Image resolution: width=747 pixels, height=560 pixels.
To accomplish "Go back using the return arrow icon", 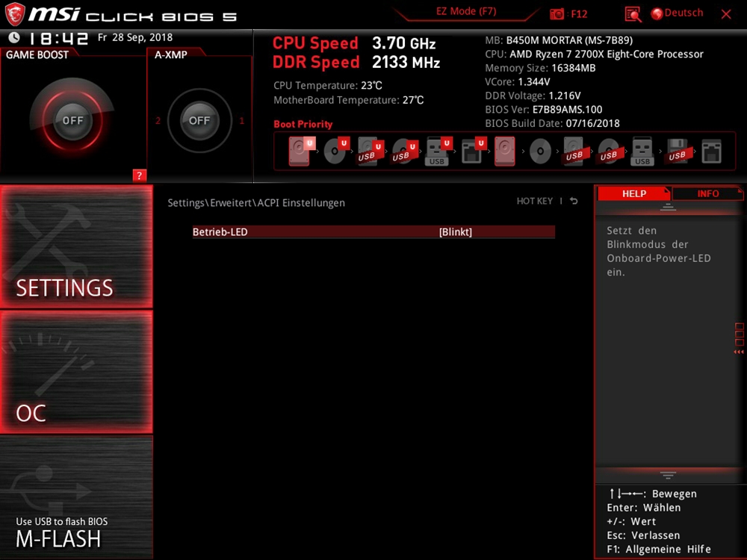I will [x=574, y=201].
